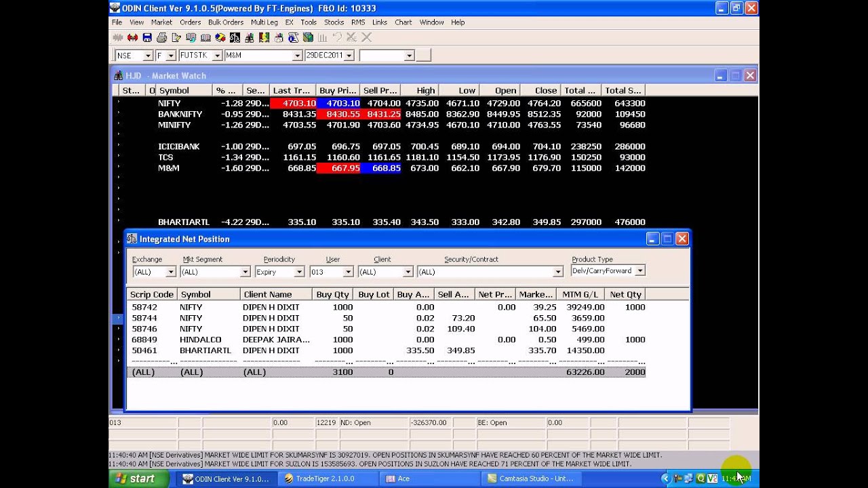
Task: Click the open book toolbar icon
Action: click(x=205, y=38)
